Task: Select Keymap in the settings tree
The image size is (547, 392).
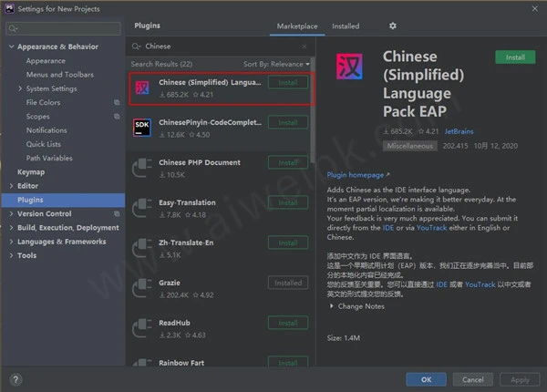Action: [31, 171]
